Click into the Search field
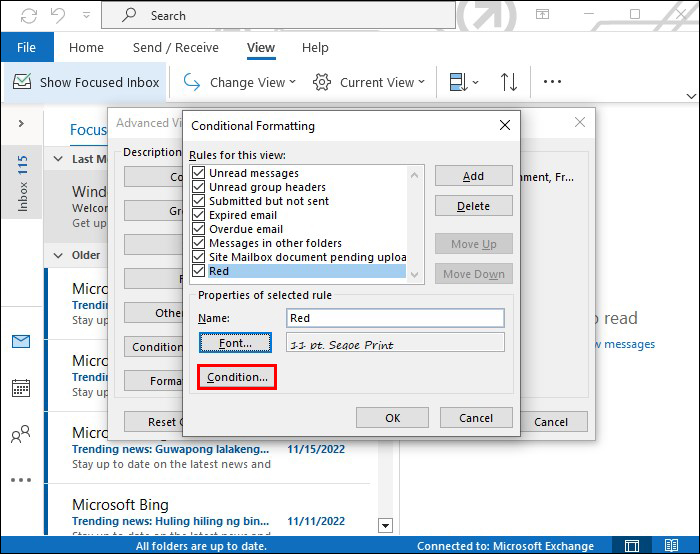 (279, 16)
